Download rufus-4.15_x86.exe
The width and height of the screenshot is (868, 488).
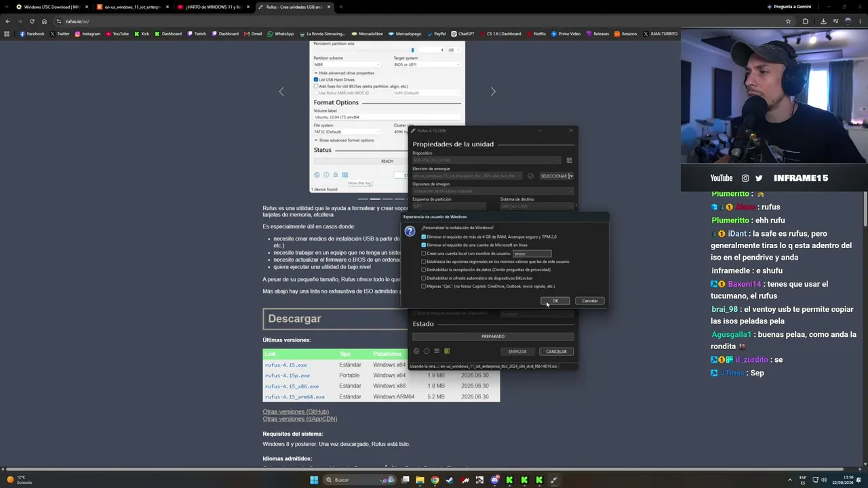tap(292, 386)
